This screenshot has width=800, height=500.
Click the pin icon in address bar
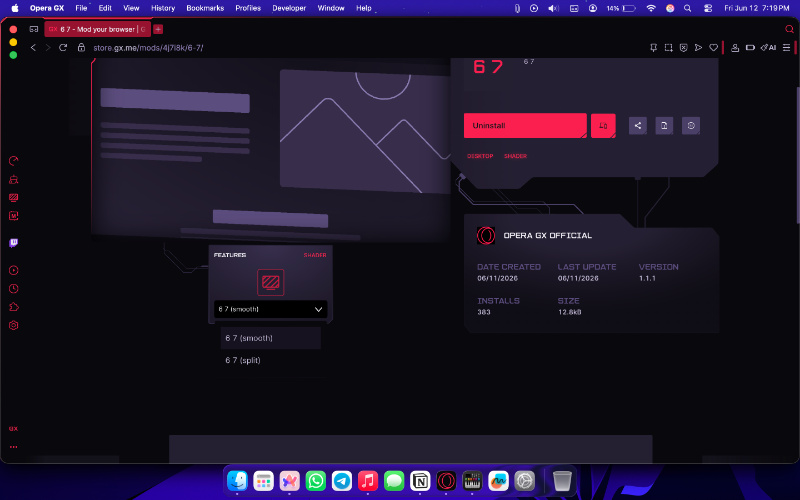(x=653, y=47)
